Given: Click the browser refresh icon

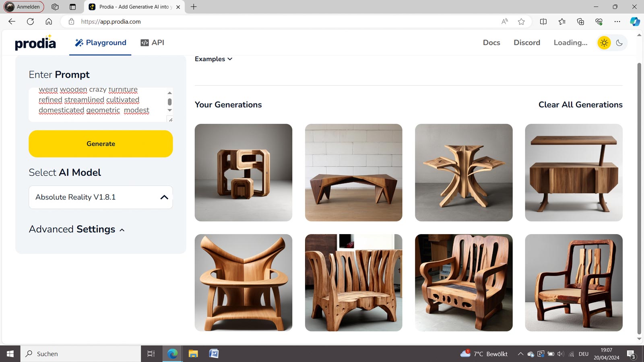Looking at the screenshot, I should (30, 22).
